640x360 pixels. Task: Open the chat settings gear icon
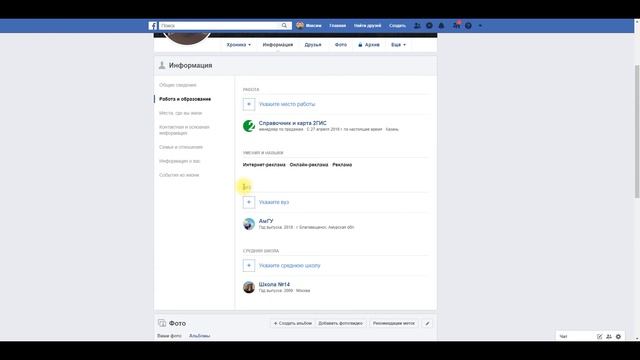click(x=618, y=336)
